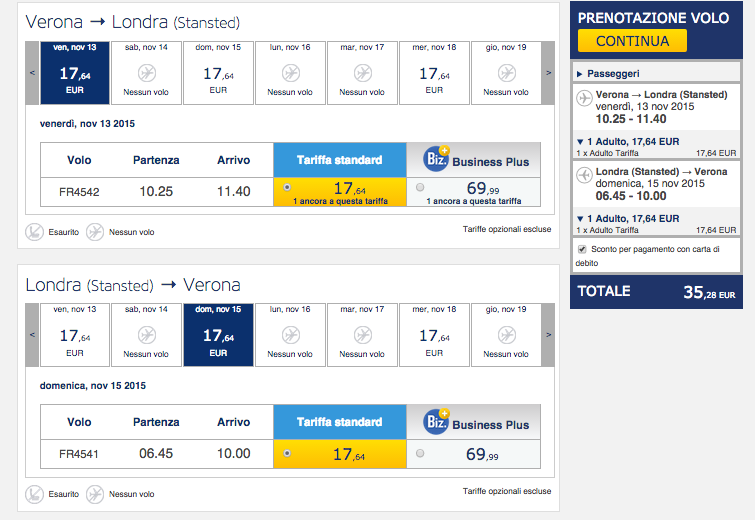Select dom, nov 15 outbound date tab
This screenshot has height=520, width=755.
pyautogui.click(x=218, y=72)
